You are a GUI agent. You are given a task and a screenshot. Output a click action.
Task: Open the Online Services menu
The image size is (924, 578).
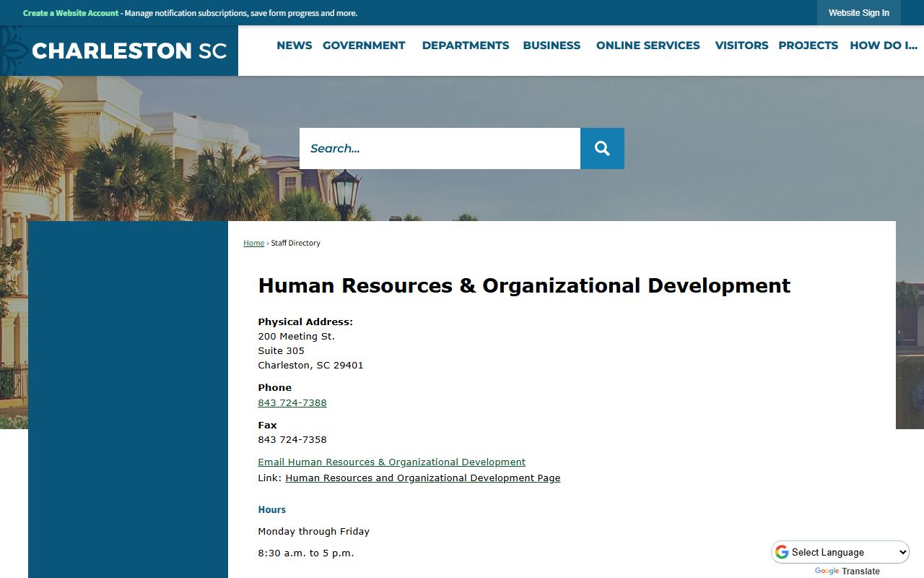click(x=648, y=45)
